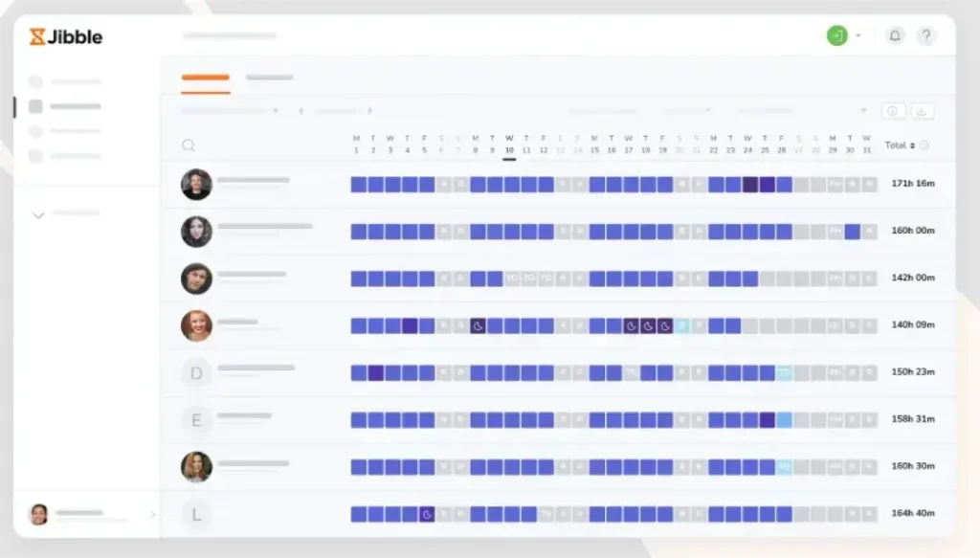This screenshot has height=558, width=980.
Task: Click the info icon beside the export button
Action: click(x=893, y=110)
